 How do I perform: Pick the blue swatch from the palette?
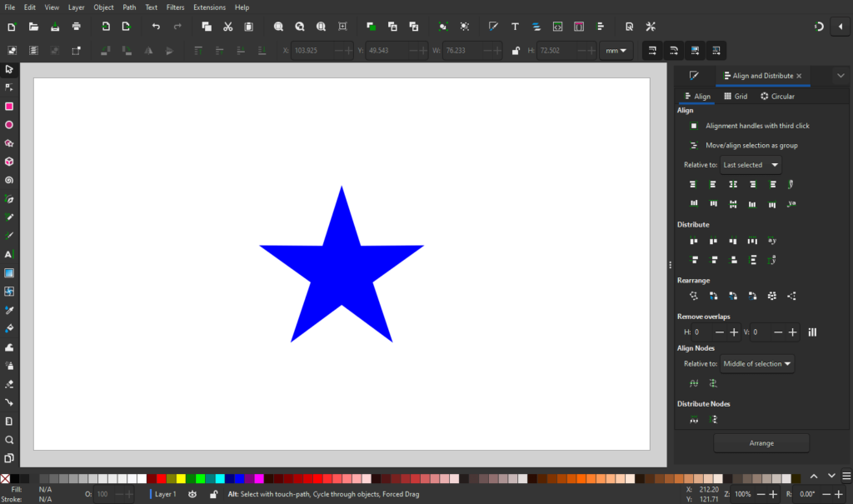239,478
